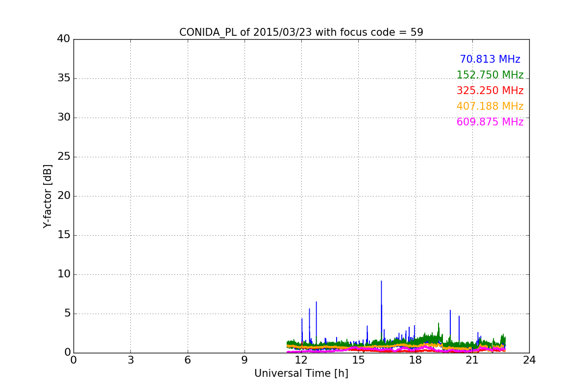
Task: Click the y-axis tick label 20
Action: click(x=63, y=196)
